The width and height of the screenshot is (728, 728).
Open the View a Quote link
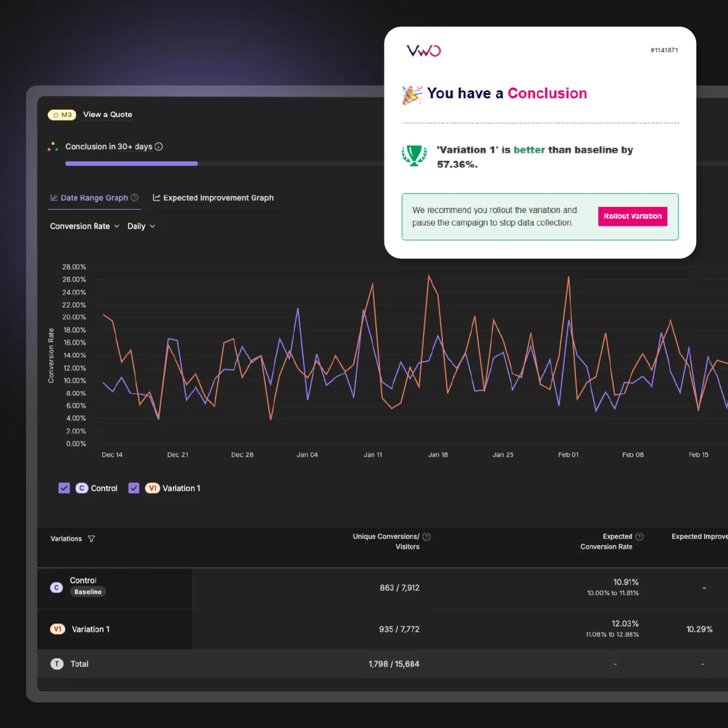pyautogui.click(x=107, y=114)
